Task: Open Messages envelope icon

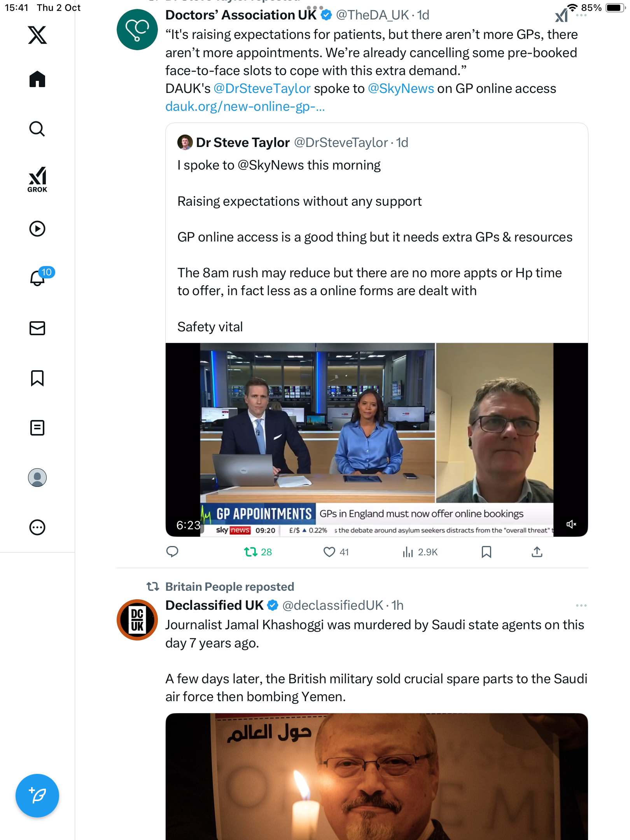Action: pos(37,328)
